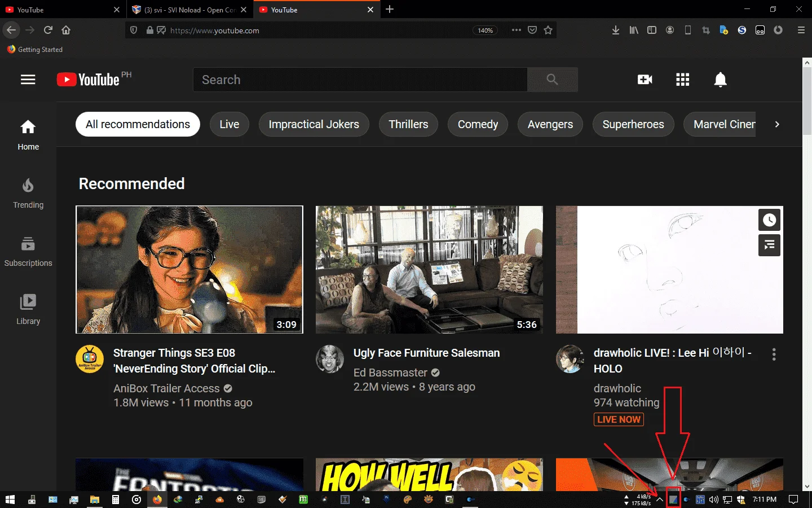Open a new browser tab
The width and height of the screenshot is (812, 508).
[390, 9]
